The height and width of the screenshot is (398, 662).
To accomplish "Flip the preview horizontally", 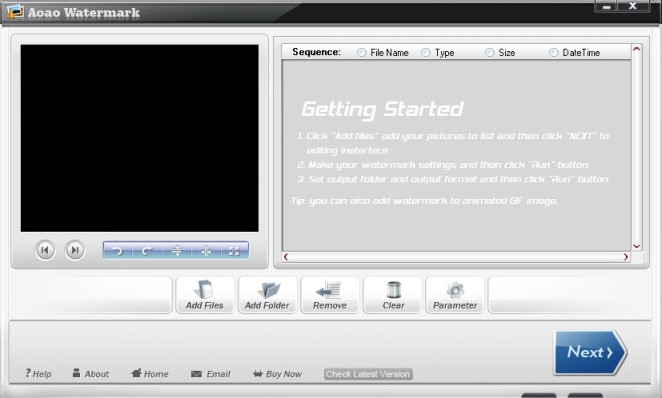I will pos(206,251).
